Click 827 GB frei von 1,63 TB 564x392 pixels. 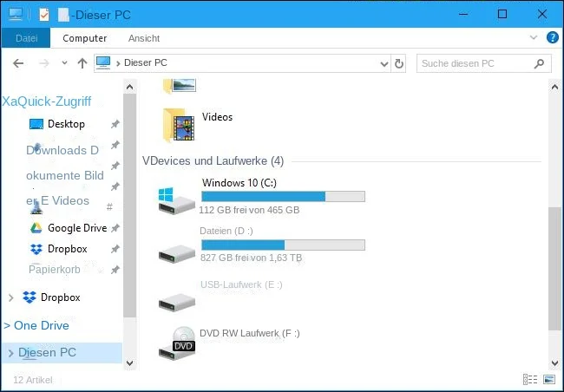pos(251,258)
